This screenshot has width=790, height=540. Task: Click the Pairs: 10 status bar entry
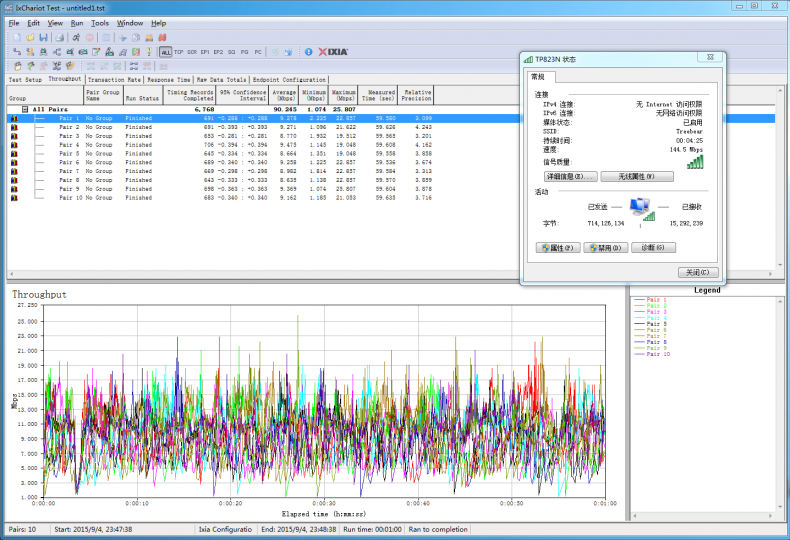pos(22,529)
